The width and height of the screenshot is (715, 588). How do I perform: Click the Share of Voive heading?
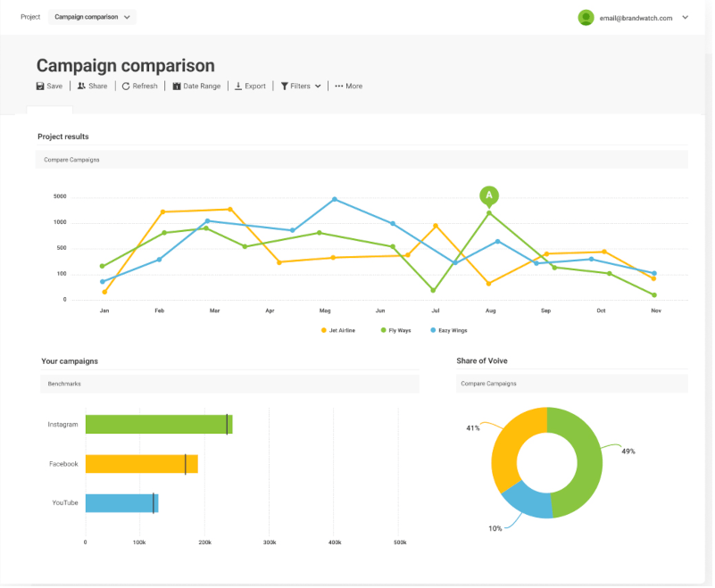[481, 360]
